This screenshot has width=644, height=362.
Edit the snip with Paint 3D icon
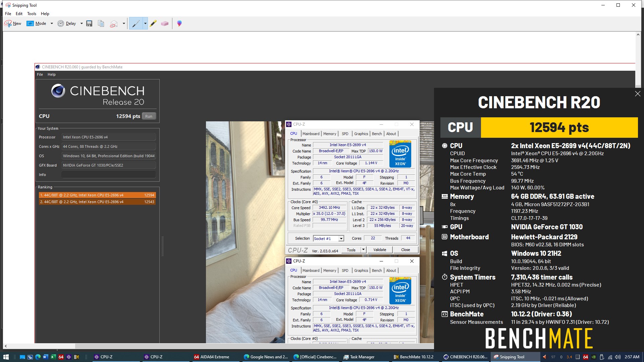[179, 23]
